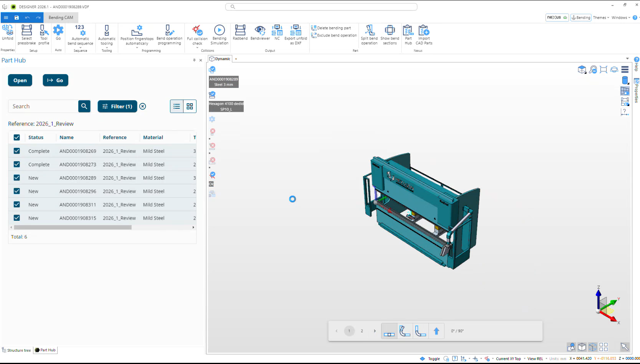The image size is (640, 364).
Task: Add a new viewport tab with plus
Action: (236, 59)
